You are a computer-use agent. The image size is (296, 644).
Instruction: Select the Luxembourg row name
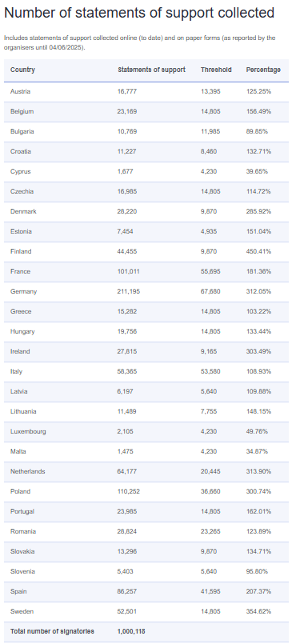click(28, 432)
